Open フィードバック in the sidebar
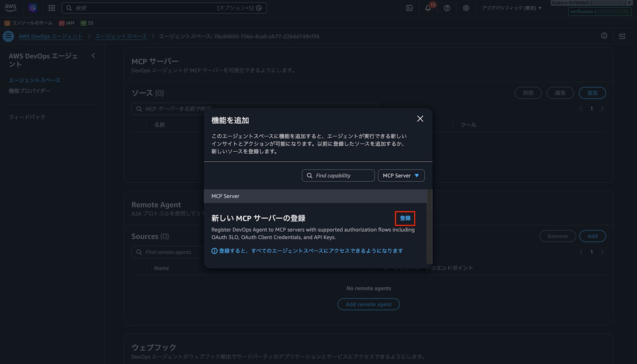The height and width of the screenshot is (364, 637). pyautogui.click(x=27, y=117)
